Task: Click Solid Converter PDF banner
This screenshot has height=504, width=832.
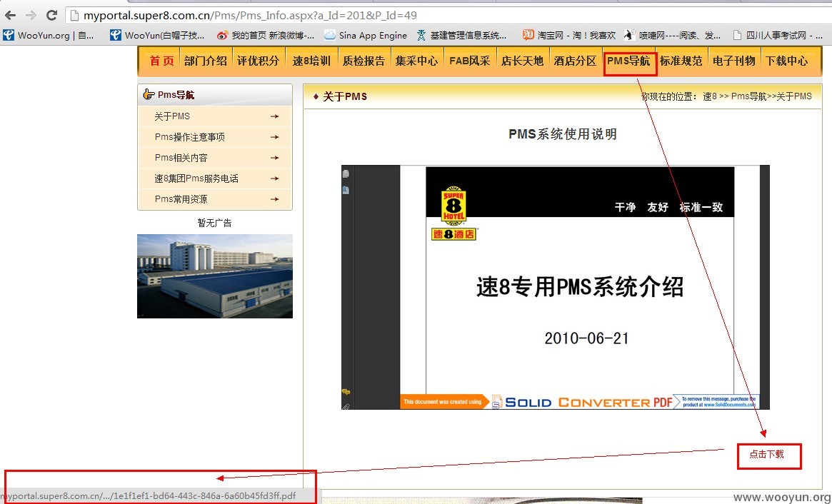Action: [579, 402]
